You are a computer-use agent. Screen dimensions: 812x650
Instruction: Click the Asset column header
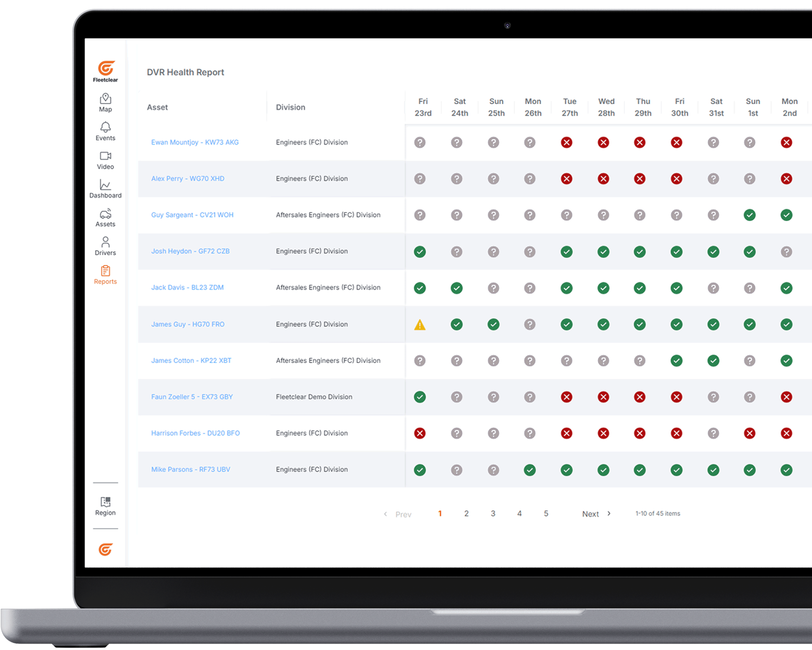tap(158, 107)
